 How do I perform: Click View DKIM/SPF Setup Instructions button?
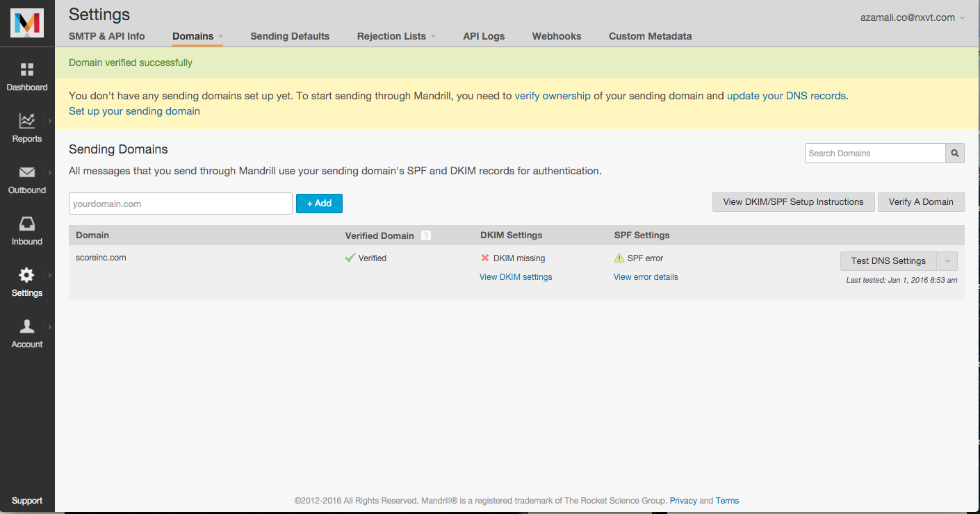pos(793,202)
